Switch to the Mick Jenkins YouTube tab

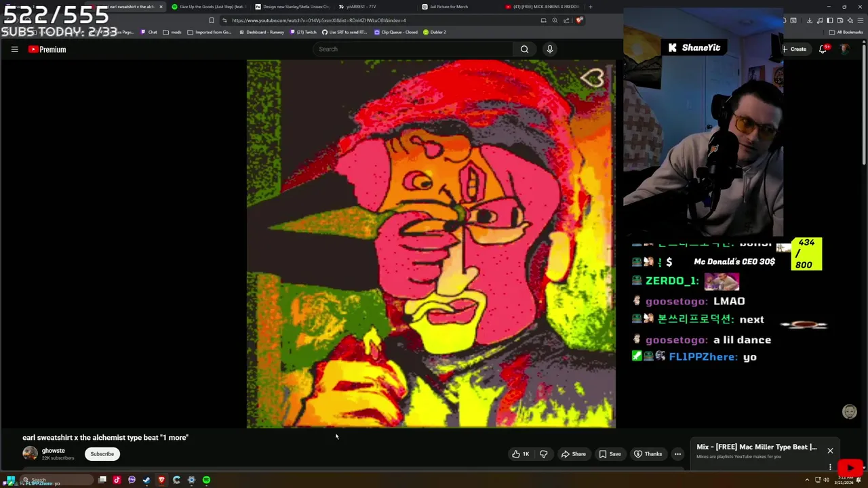542,7
